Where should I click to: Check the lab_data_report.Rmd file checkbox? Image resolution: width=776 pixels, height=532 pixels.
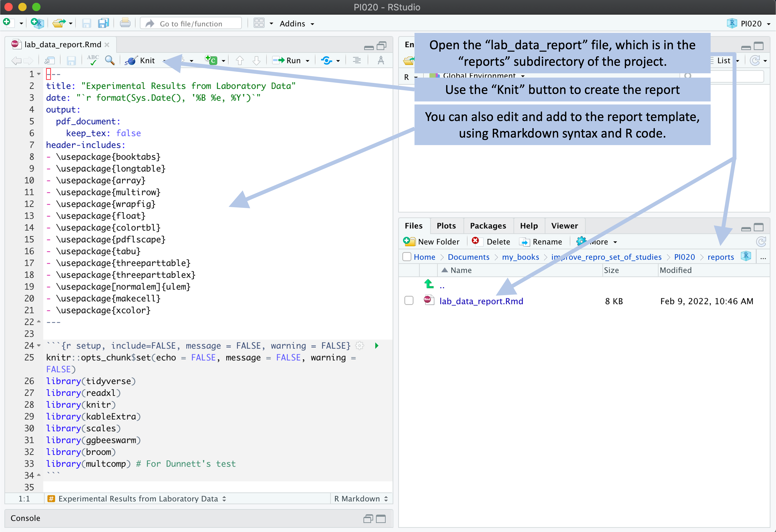click(409, 300)
